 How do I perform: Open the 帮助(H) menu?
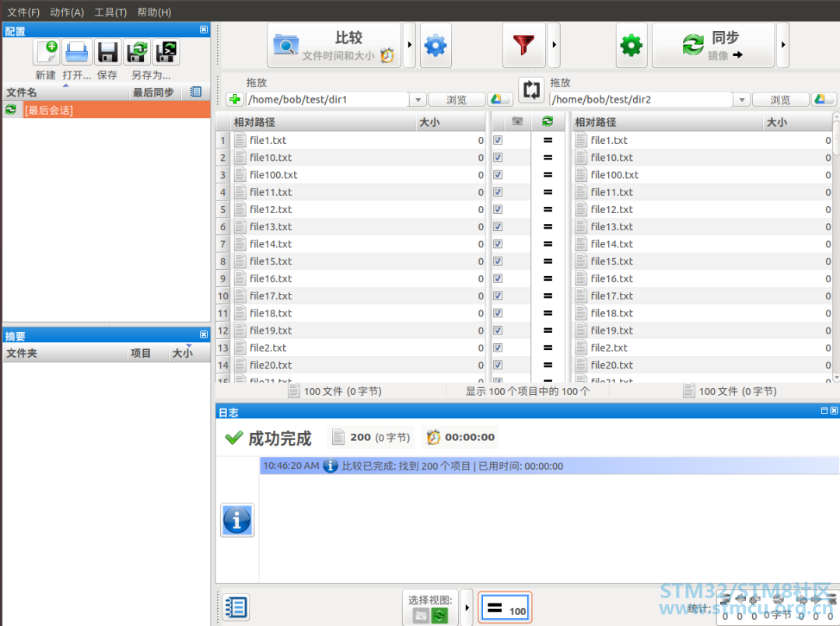154,12
